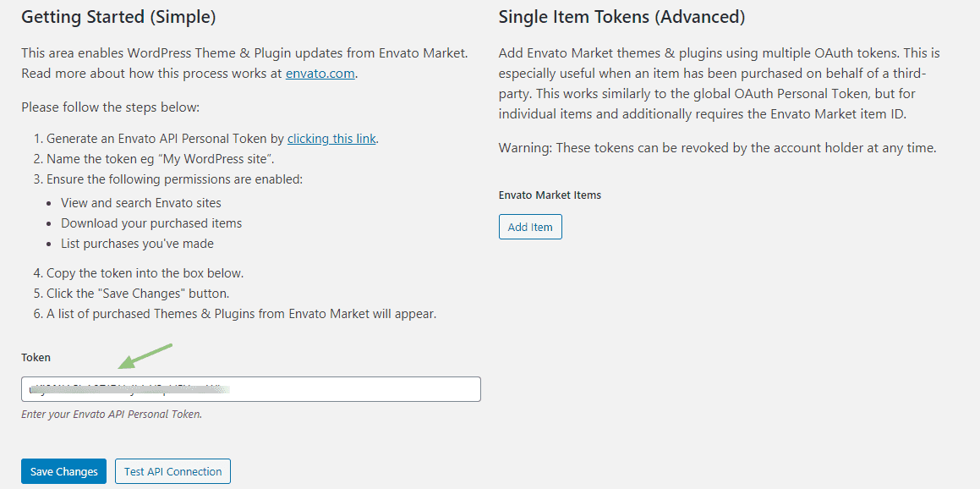The width and height of the screenshot is (980, 489).
Task: Select the Single Item Tokens (Advanced) heading
Action: [621, 17]
